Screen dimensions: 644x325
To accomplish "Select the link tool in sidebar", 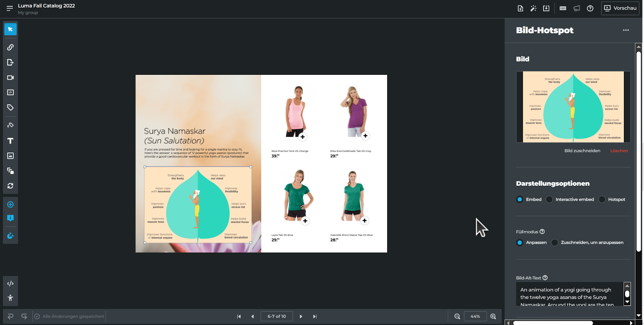I will (x=10, y=47).
